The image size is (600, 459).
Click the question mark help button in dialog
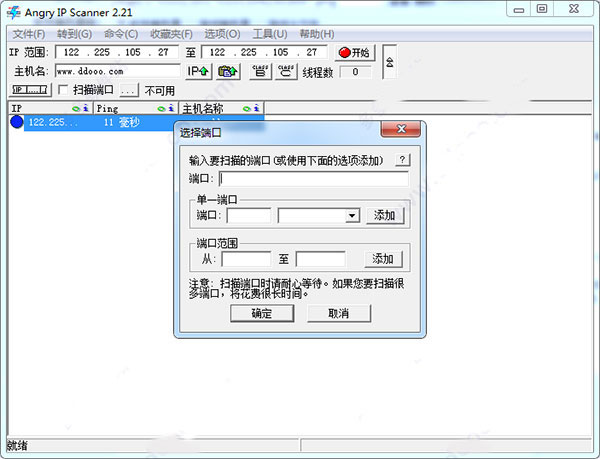tap(402, 160)
